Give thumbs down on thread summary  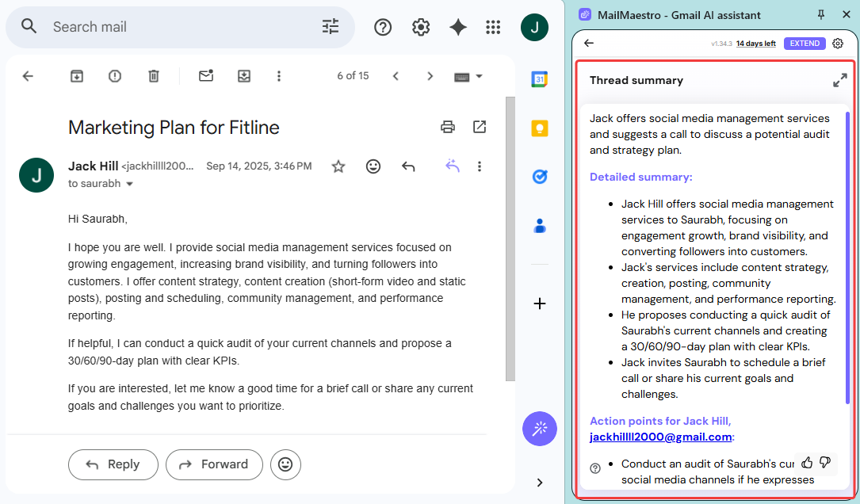click(x=825, y=463)
